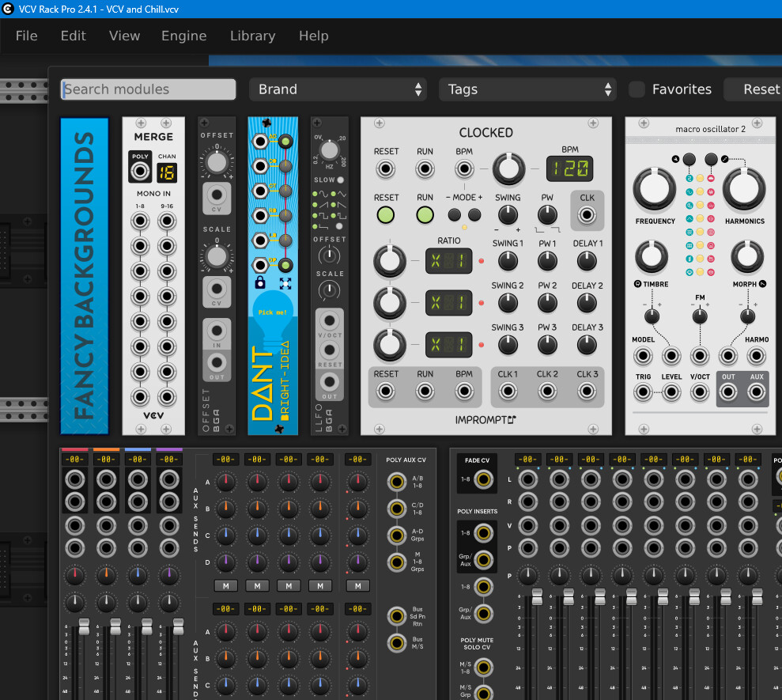The image size is (782, 700).
Task: Click the HARMONICS knob on macro oscillator 2
Action: [744, 188]
